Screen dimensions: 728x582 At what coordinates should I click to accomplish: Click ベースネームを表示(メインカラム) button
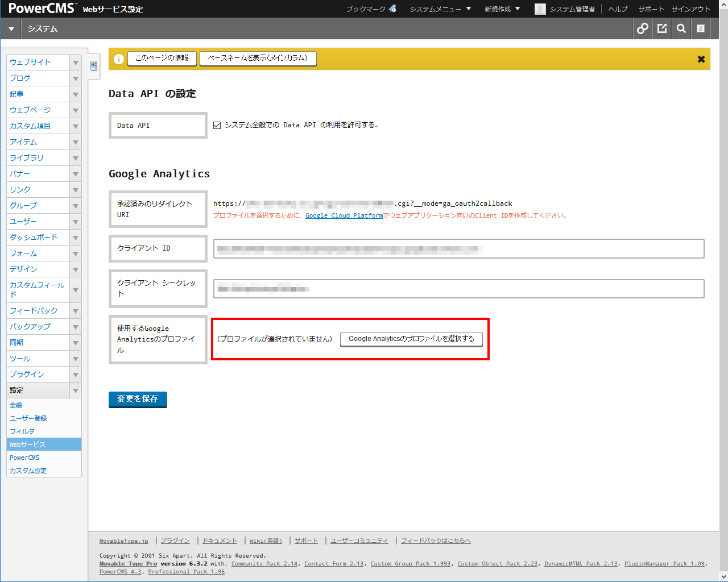258,58
